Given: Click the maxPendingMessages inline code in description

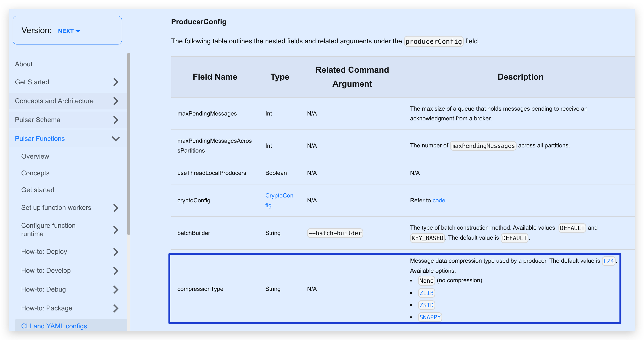Looking at the screenshot, I should point(483,146).
